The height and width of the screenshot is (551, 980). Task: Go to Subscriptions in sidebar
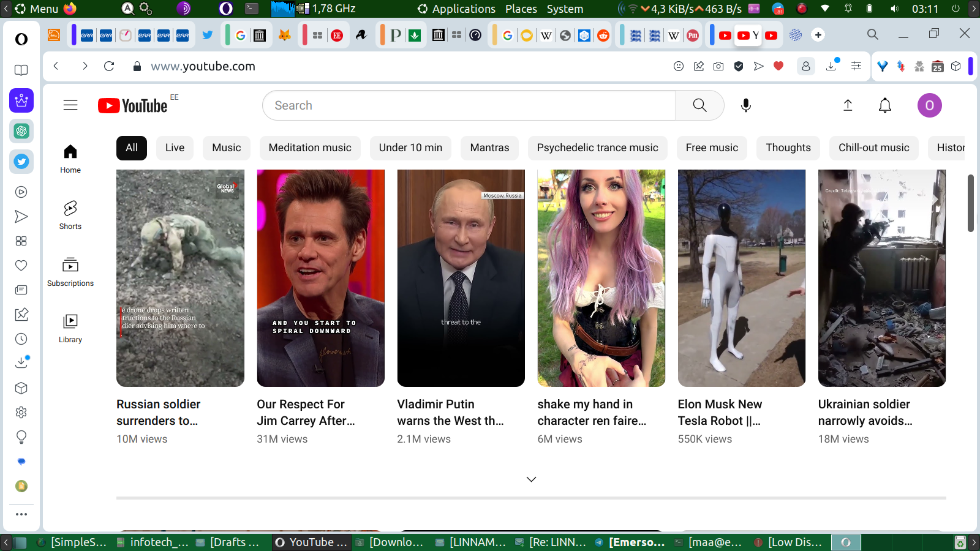[70, 272]
